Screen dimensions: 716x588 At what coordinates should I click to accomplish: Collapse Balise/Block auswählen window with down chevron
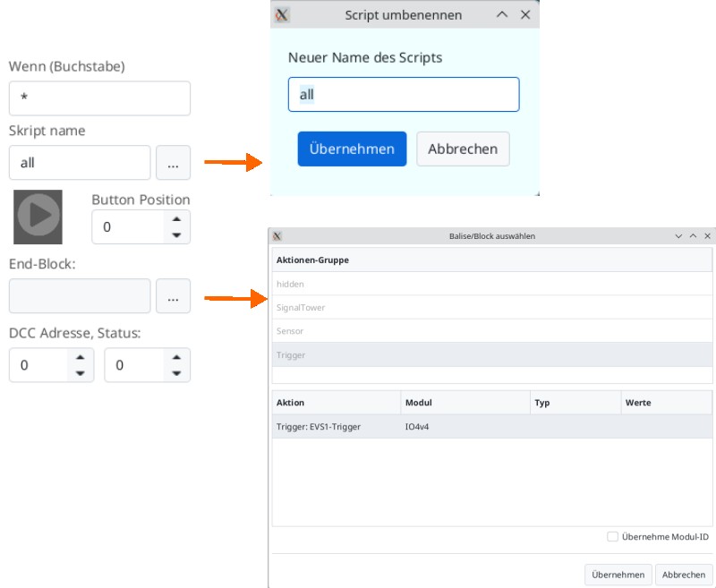click(x=678, y=236)
